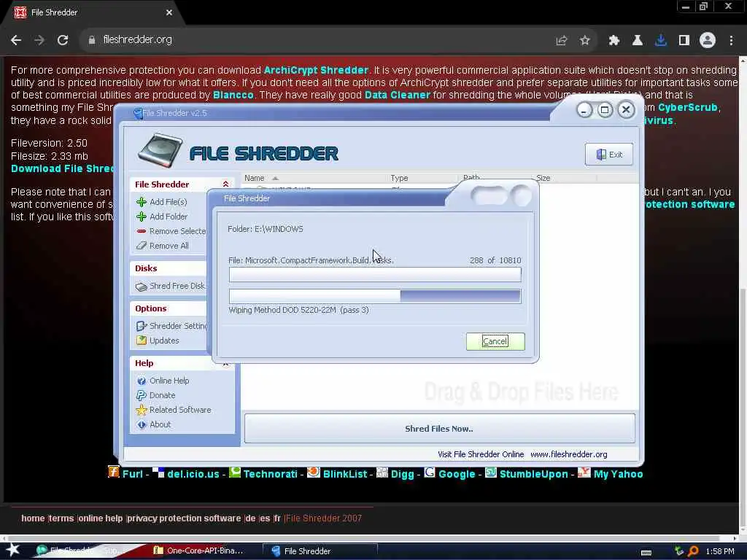The width and height of the screenshot is (747, 560).
Task: Click the File Shredder disk logo icon
Action: (160, 151)
